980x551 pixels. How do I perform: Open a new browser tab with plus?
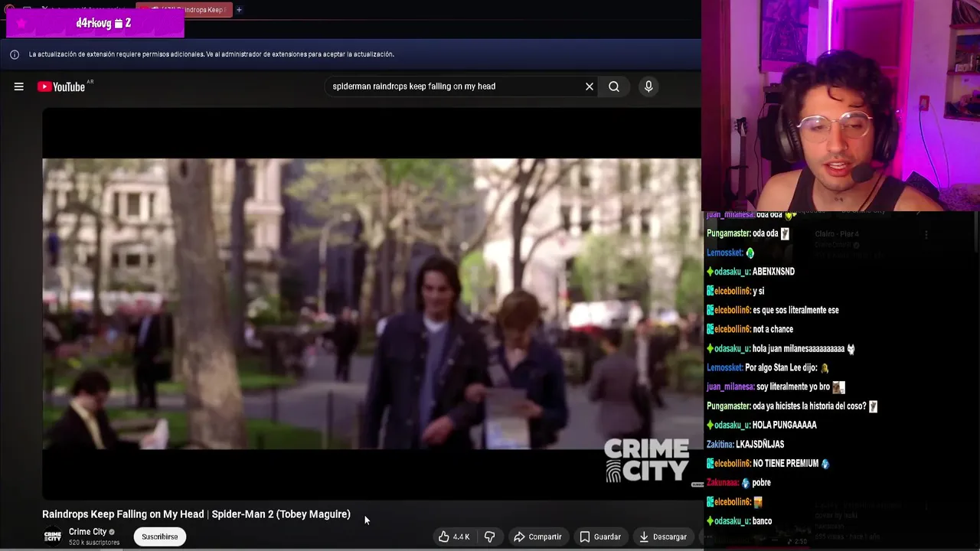pyautogui.click(x=239, y=10)
